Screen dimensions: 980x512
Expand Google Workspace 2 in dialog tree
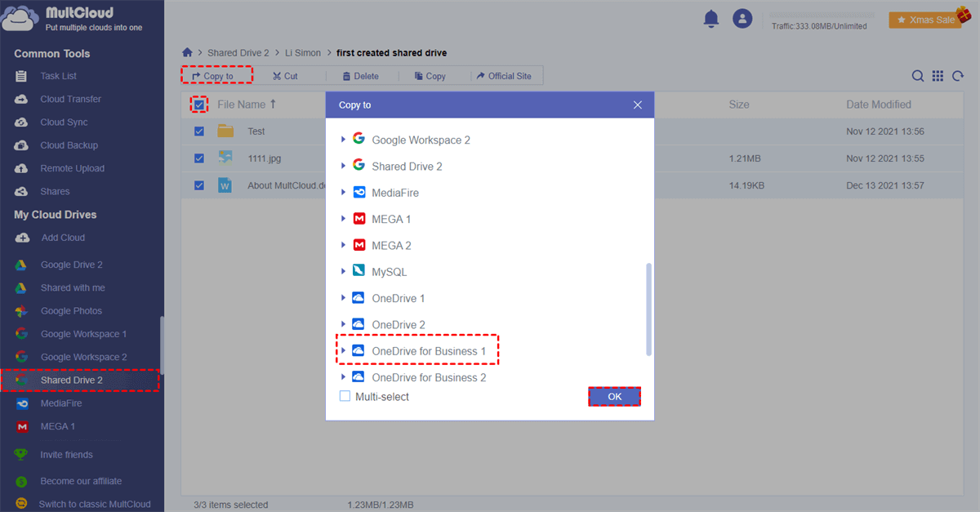point(343,140)
